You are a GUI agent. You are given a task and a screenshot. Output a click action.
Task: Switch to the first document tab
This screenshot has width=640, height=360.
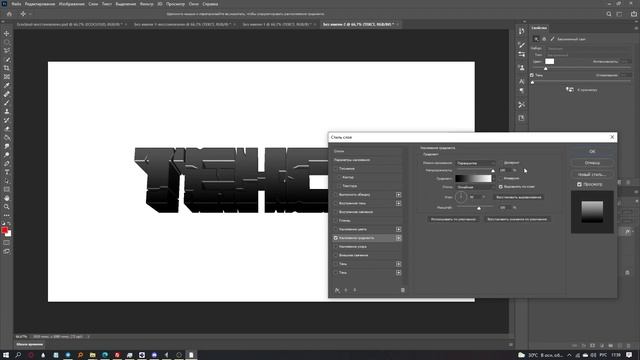[71, 24]
